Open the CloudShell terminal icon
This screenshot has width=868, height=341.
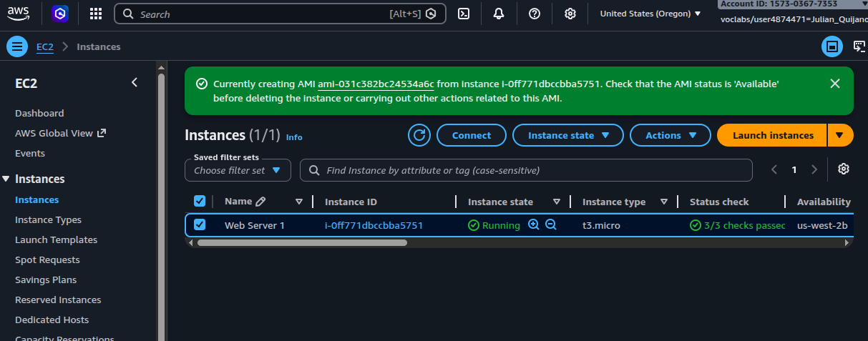pyautogui.click(x=464, y=14)
